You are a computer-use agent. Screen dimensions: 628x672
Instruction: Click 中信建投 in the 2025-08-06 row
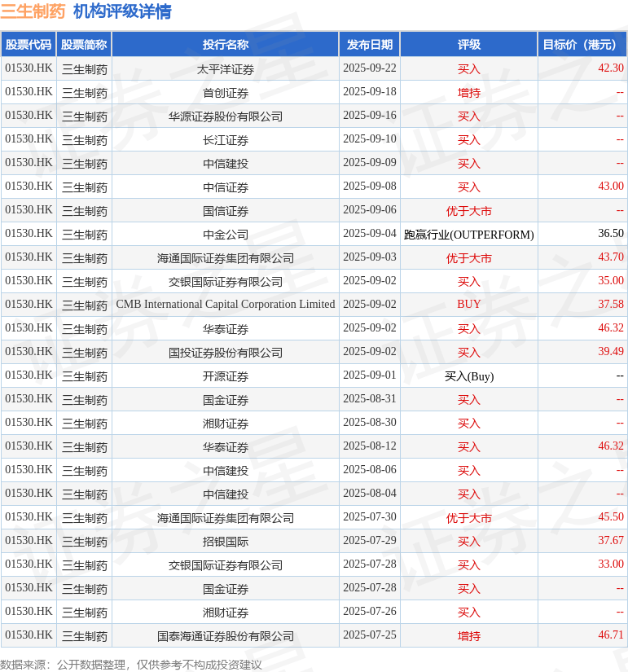(x=226, y=471)
